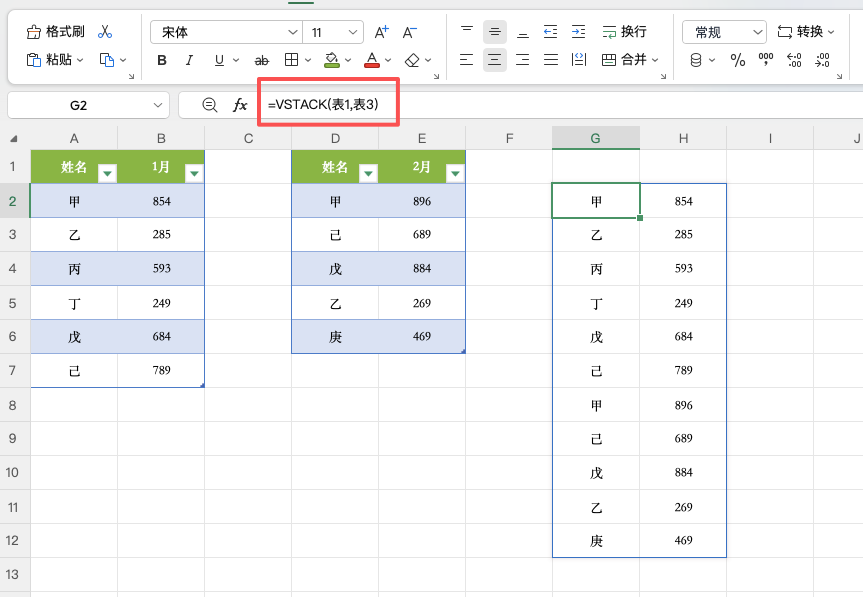Viewport: 863px width, 597px height.
Task: Click the decrease decimal places icon
Action: tap(822, 60)
